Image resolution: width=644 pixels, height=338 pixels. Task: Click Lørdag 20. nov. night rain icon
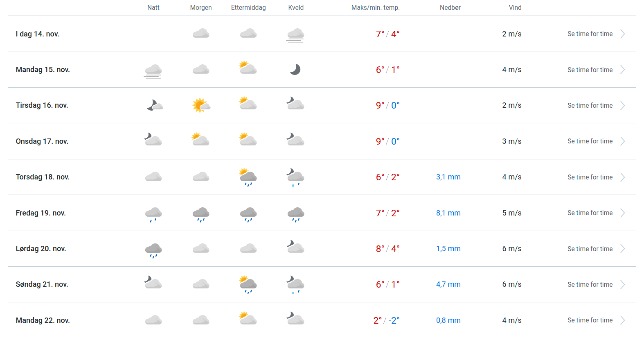[x=153, y=250]
